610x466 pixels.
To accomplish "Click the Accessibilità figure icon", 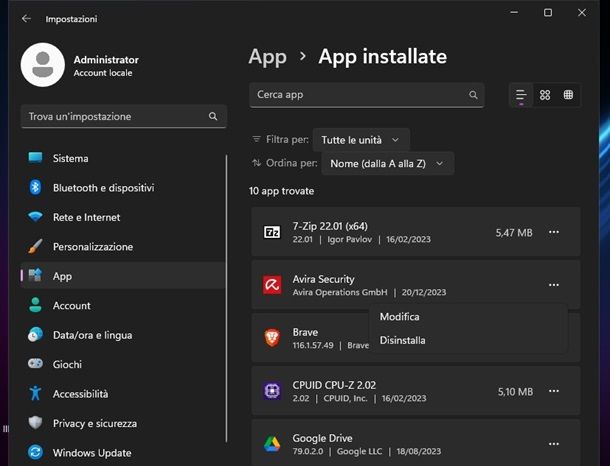I will coord(35,393).
